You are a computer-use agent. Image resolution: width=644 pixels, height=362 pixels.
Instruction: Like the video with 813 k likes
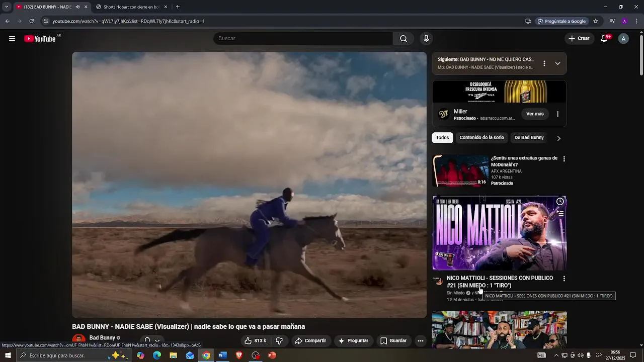point(256,341)
